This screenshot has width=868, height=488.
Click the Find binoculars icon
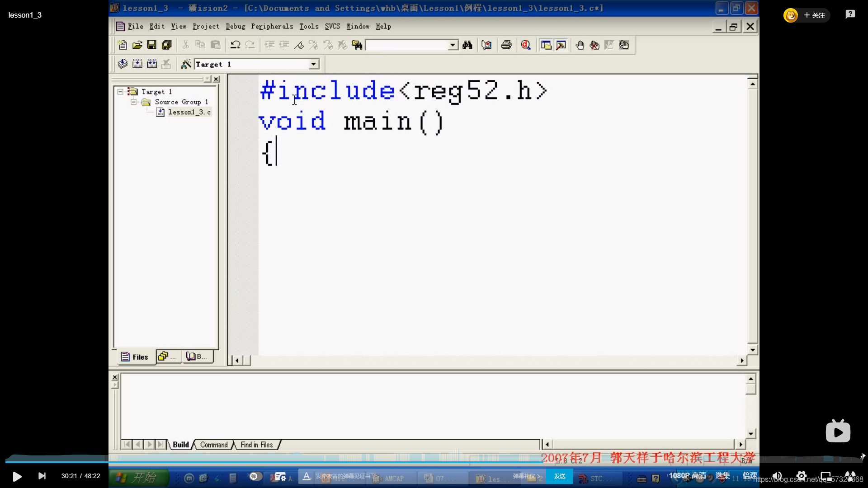[467, 45]
